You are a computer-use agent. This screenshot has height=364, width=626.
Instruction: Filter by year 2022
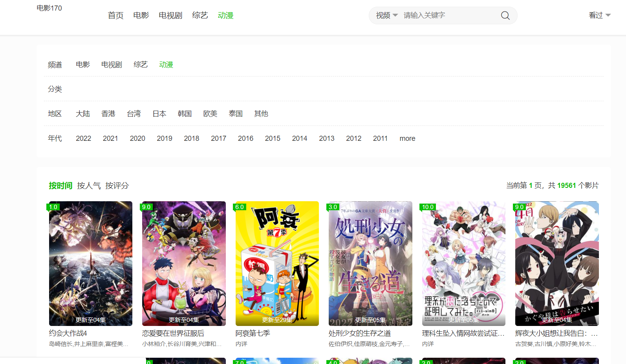pyautogui.click(x=83, y=138)
